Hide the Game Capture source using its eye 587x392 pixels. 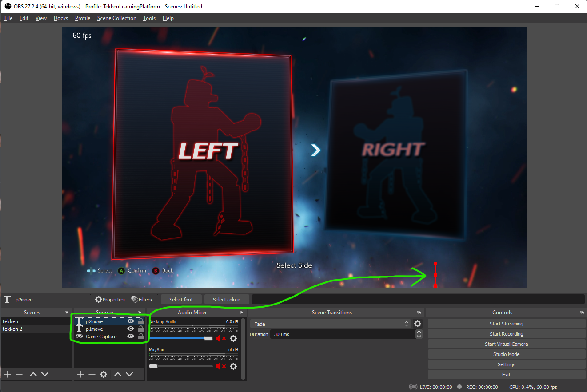point(131,336)
